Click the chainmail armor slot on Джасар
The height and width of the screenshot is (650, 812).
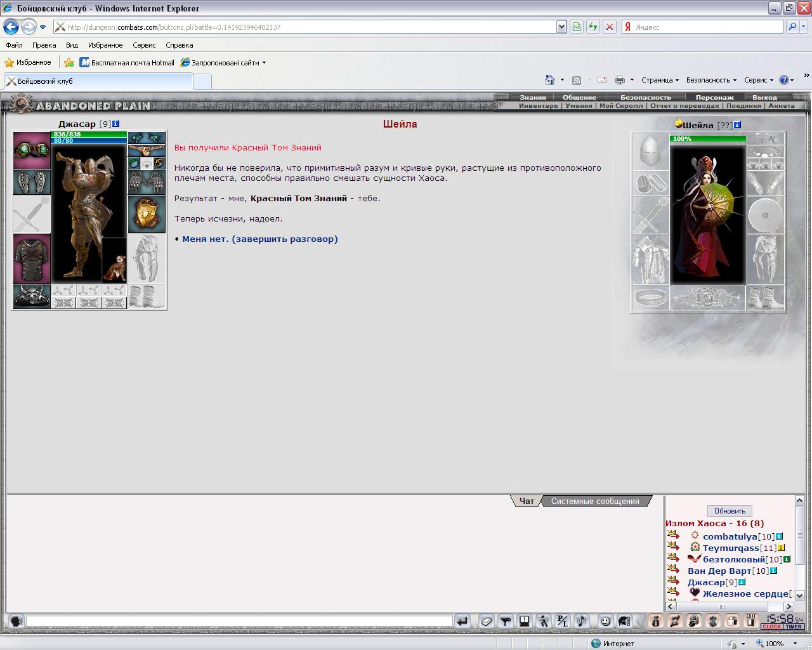(x=32, y=258)
